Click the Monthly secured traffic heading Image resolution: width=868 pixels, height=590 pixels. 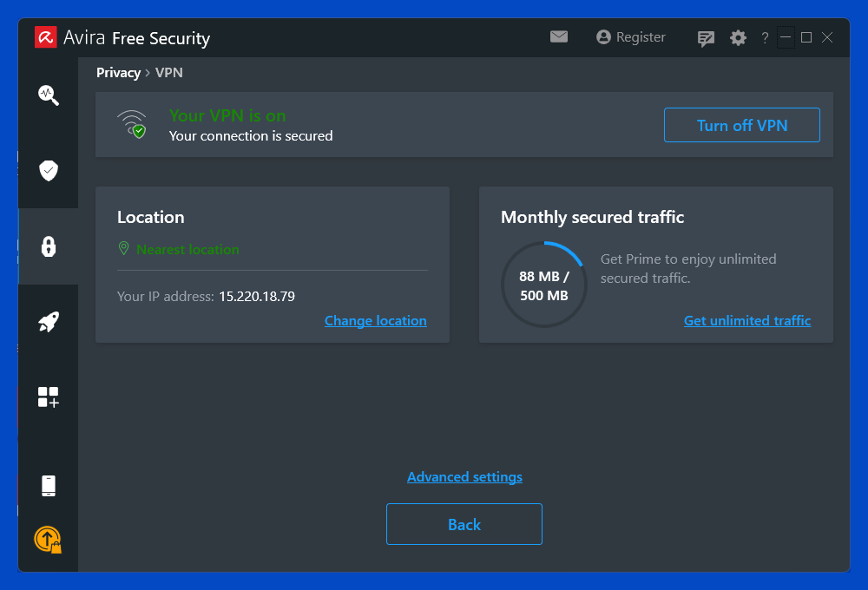tap(592, 217)
